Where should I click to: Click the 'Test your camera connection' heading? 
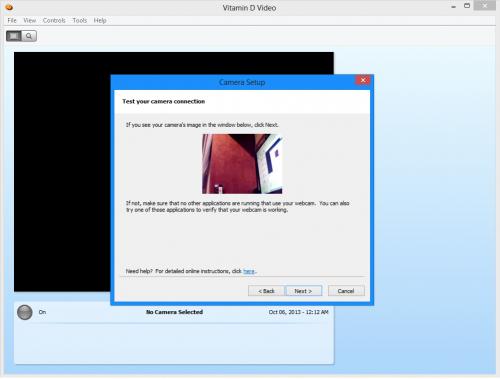click(163, 101)
